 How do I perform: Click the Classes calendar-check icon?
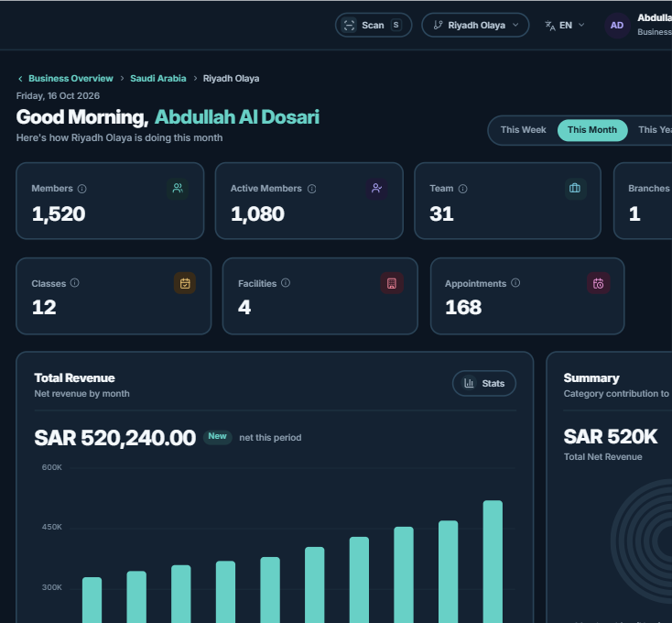point(185,283)
